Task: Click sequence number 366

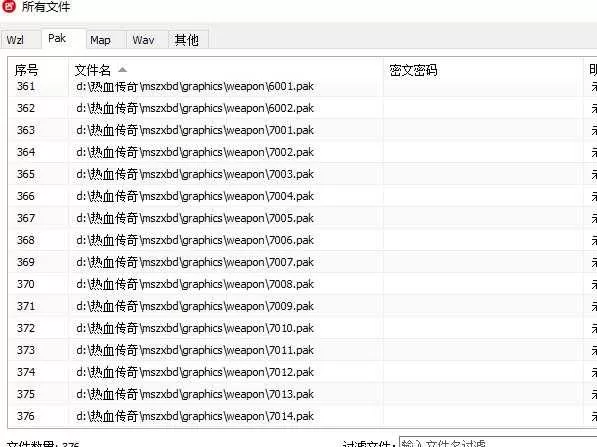Action: [26, 196]
